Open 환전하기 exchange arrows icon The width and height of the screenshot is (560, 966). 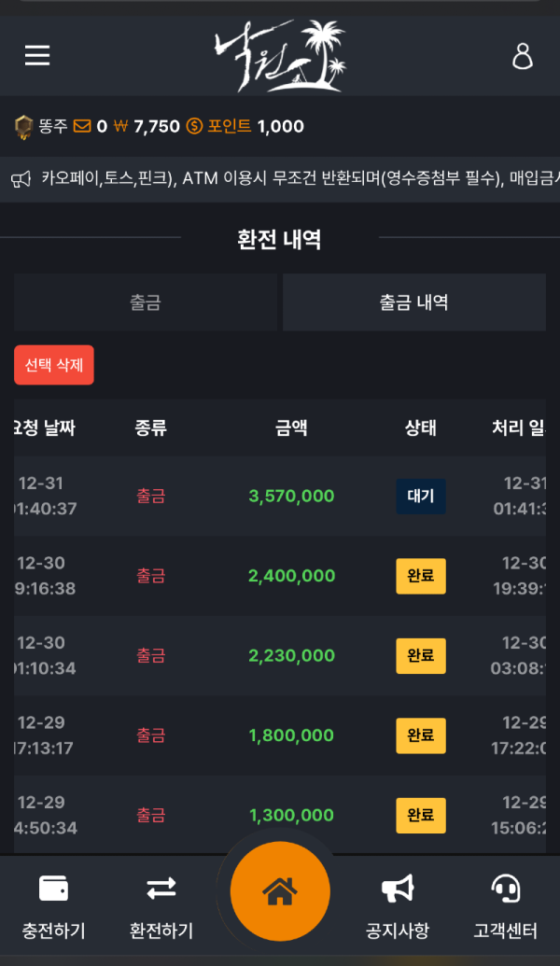(161, 888)
